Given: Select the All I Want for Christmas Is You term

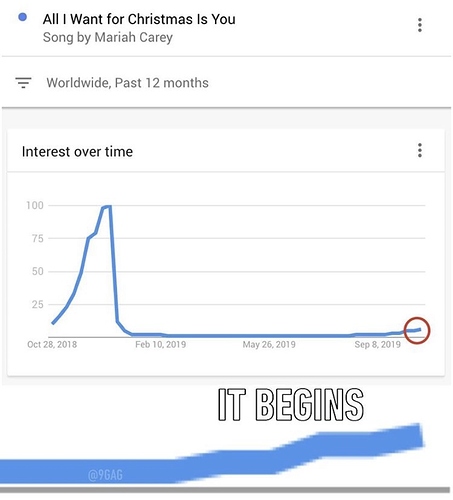Looking at the screenshot, I should coord(139,19).
